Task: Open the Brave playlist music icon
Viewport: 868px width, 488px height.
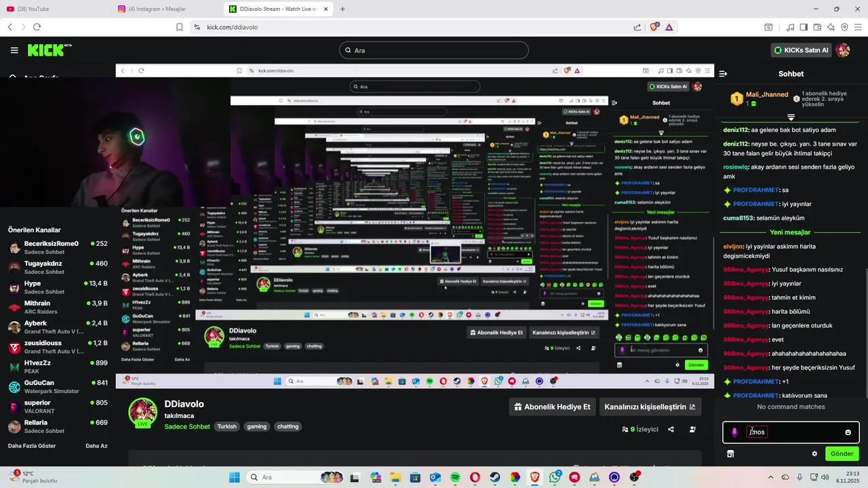Action: click(790, 27)
